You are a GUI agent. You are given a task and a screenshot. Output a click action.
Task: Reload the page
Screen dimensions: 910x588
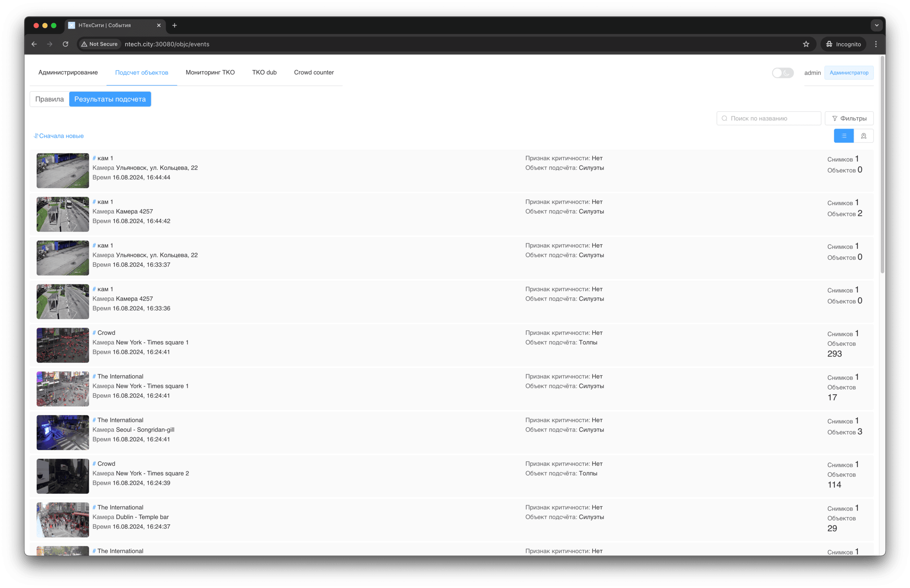66,44
